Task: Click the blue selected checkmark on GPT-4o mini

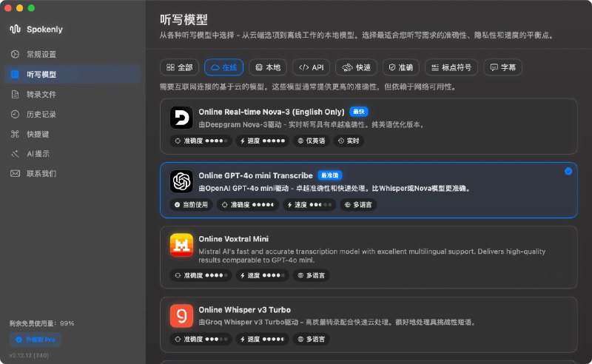Action: click(x=568, y=172)
